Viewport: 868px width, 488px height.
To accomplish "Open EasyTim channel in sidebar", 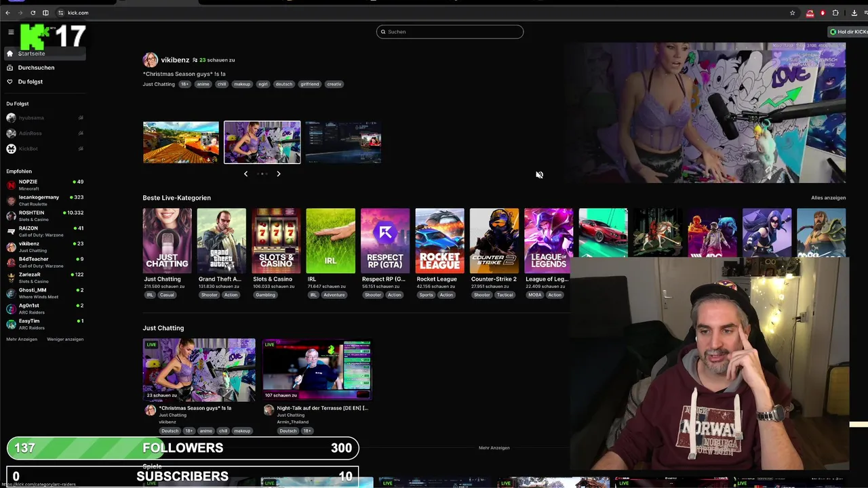I will pyautogui.click(x=45, y=324).
